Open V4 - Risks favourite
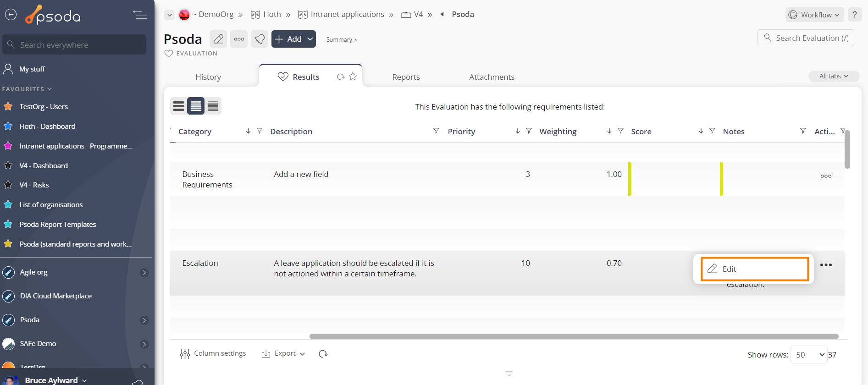This screenshot has width=868, height=385. (x=34, y=185)
